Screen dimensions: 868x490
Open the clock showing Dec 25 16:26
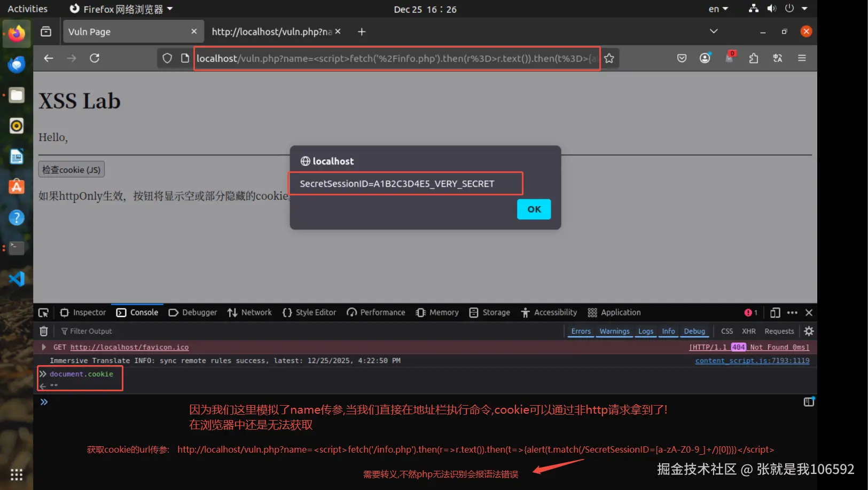425,9
